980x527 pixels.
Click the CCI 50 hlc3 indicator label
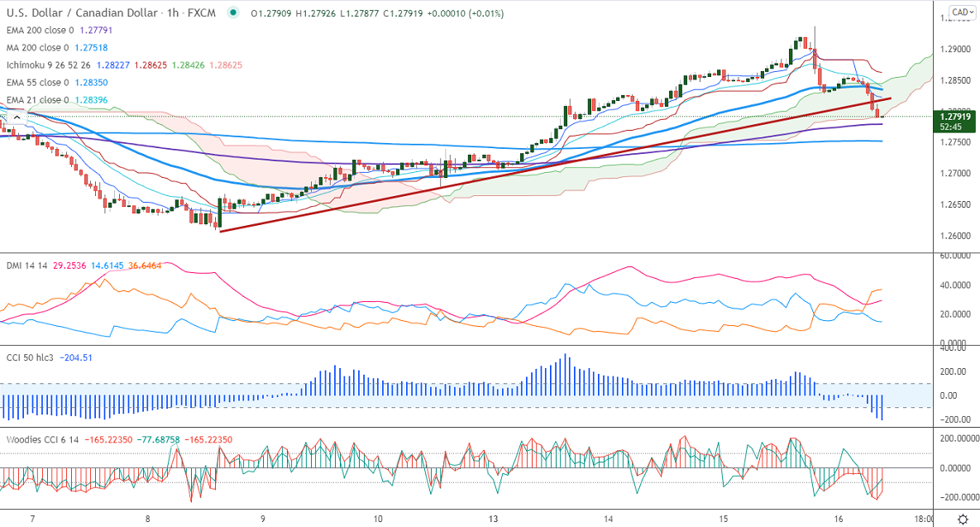[x=30, y=357]
